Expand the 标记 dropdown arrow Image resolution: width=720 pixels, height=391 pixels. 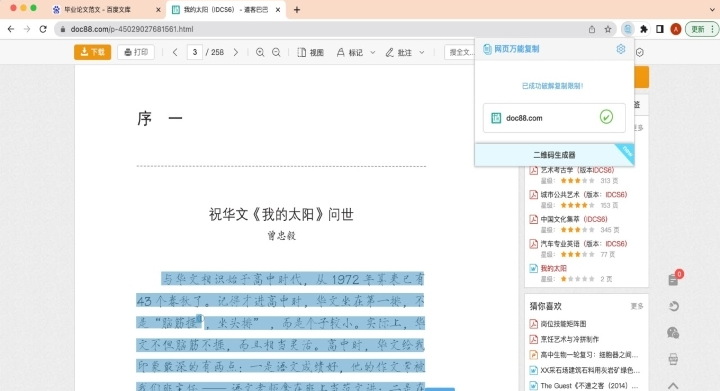372,53
